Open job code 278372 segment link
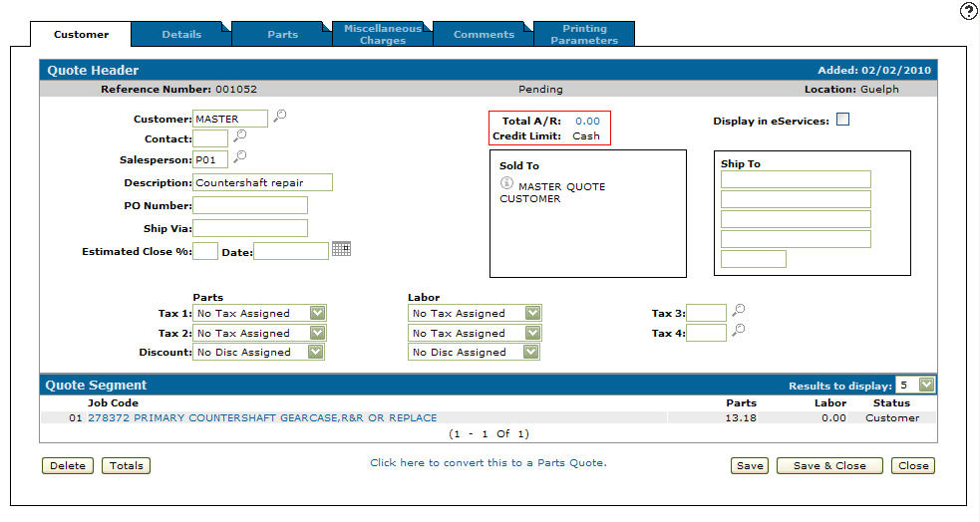This screenshot has height=522, width=980. pyautogui.click(x=262, y=417)
